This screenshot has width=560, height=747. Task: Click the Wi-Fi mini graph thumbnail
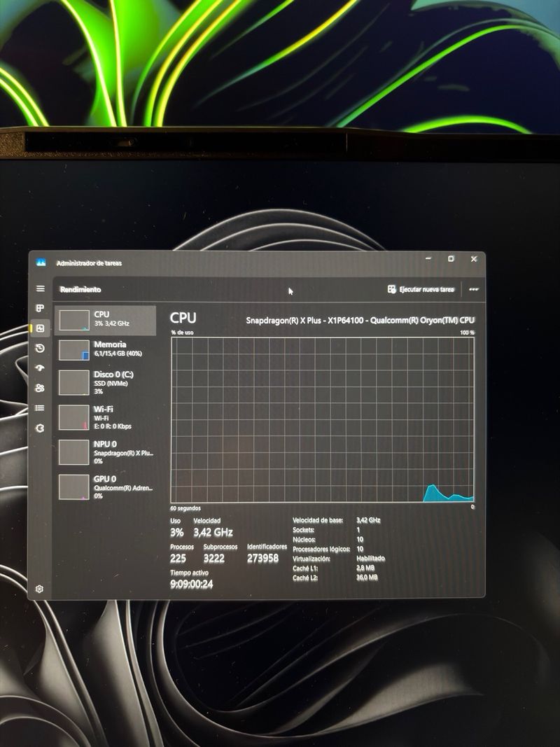click(73, 417)
